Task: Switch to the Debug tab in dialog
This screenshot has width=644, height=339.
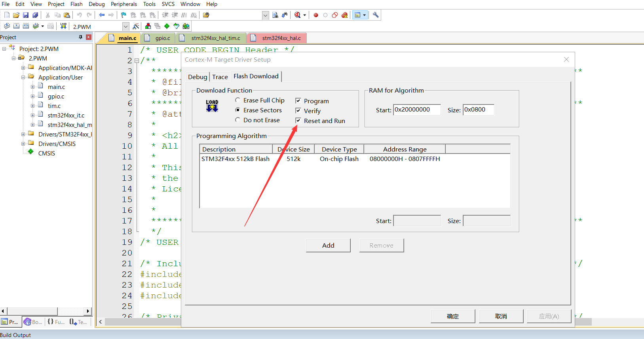Action: [198, 77]
